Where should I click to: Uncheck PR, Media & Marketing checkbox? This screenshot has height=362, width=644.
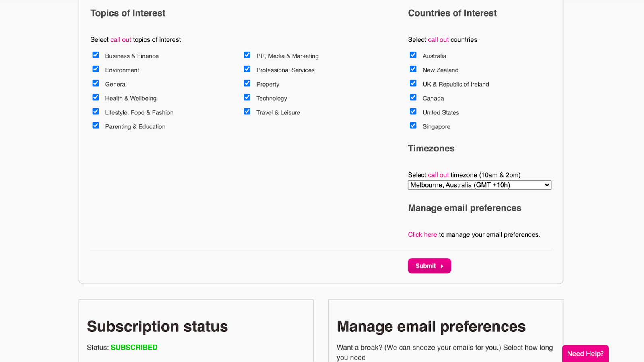pyautogui.click(x=247, y=55)
